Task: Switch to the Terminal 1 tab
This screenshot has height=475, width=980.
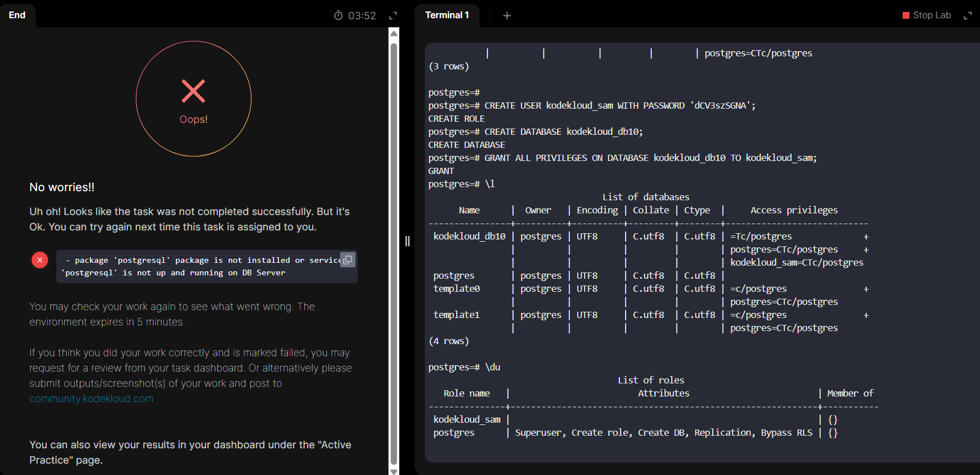Action: tap(447, 15)
